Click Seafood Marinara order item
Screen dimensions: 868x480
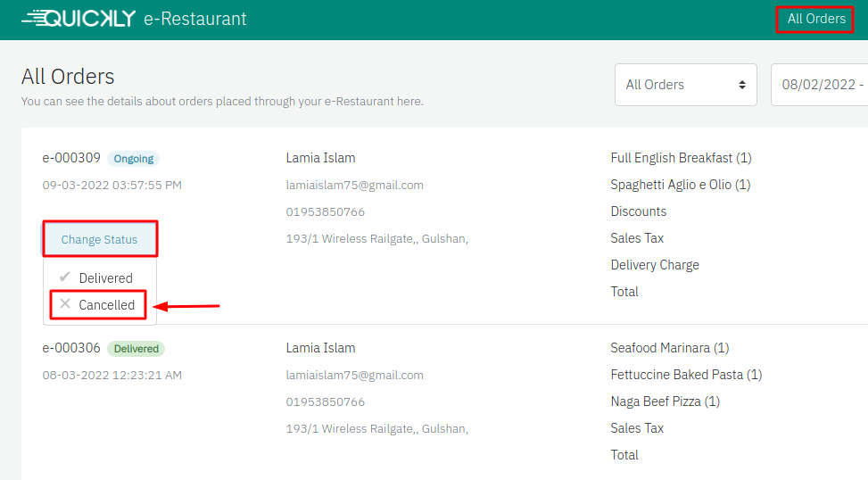pyautogui.click(x=669, y=348)
